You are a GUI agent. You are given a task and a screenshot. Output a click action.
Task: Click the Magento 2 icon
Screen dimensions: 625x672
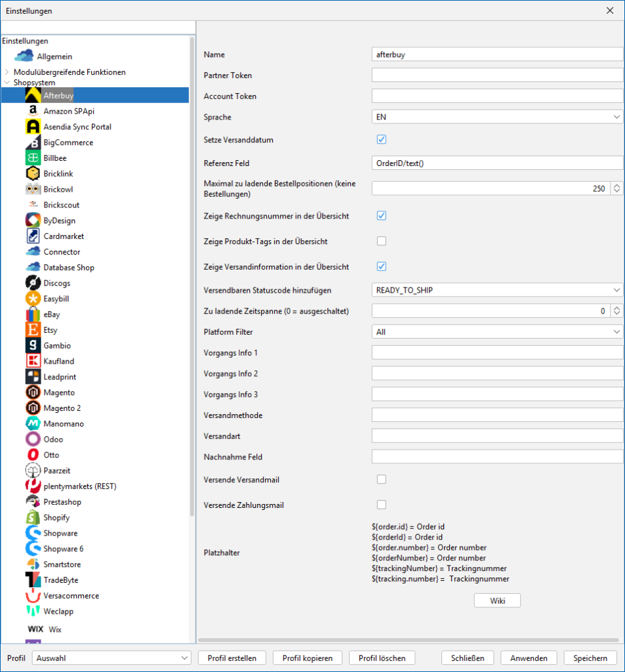(x=33, y=408)
